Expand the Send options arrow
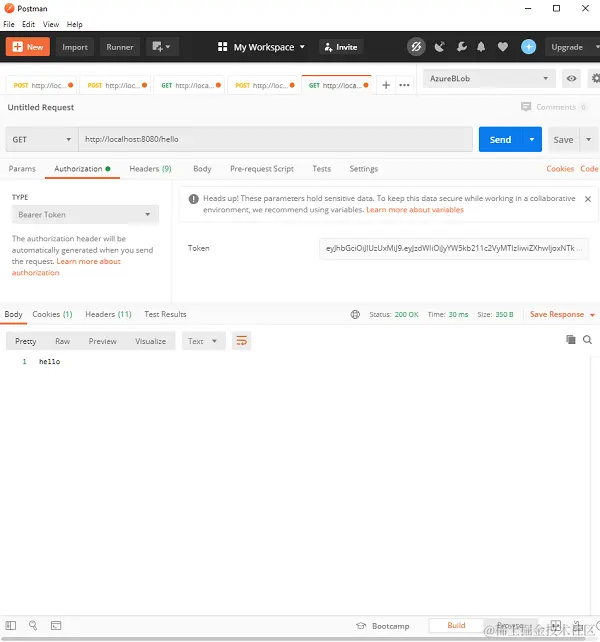Screen dimensions: 600x642 click(x=532, y=140)
